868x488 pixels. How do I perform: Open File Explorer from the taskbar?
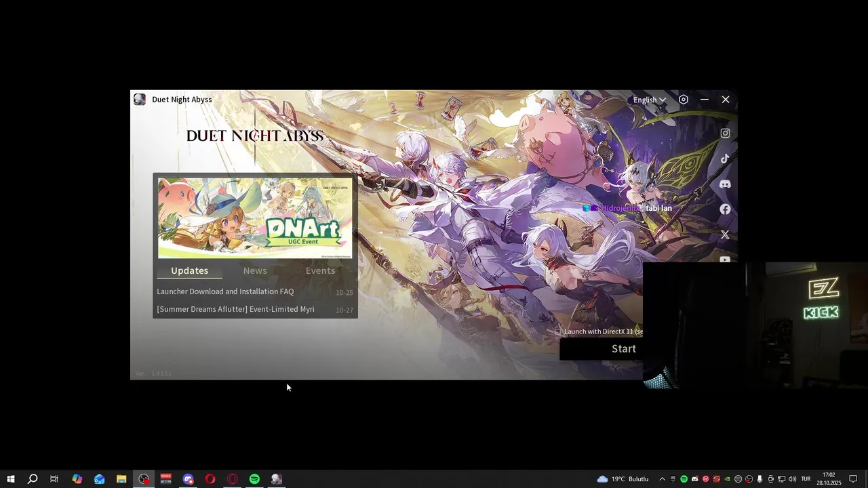(121, 479)
